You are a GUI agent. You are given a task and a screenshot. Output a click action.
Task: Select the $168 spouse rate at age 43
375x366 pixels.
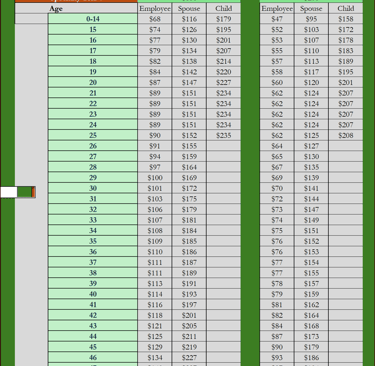[x=311, y=326]
